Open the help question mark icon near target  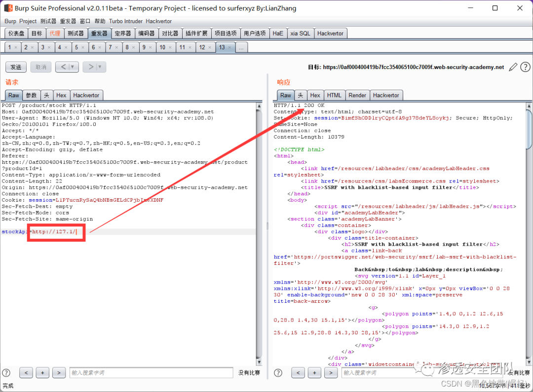pos(525,67)
